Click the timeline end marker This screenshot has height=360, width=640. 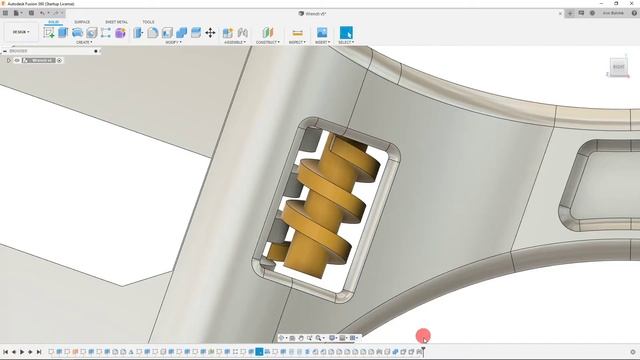pos(423,351)
